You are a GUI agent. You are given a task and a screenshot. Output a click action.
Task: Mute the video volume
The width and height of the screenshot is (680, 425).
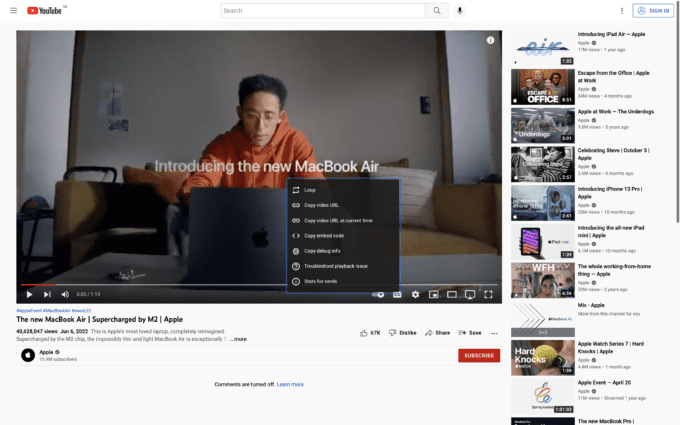[x=65, y=294]
